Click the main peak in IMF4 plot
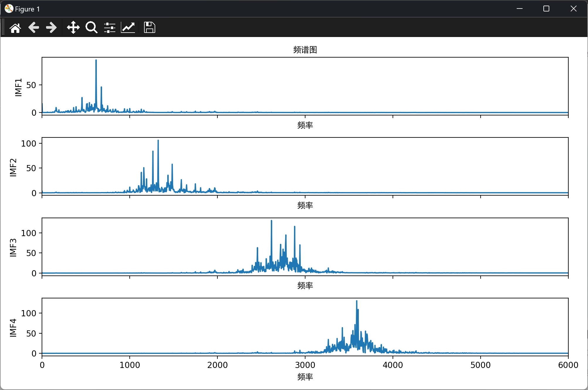Viewport: 588px width, 390px height. click(x=356, y=302)
